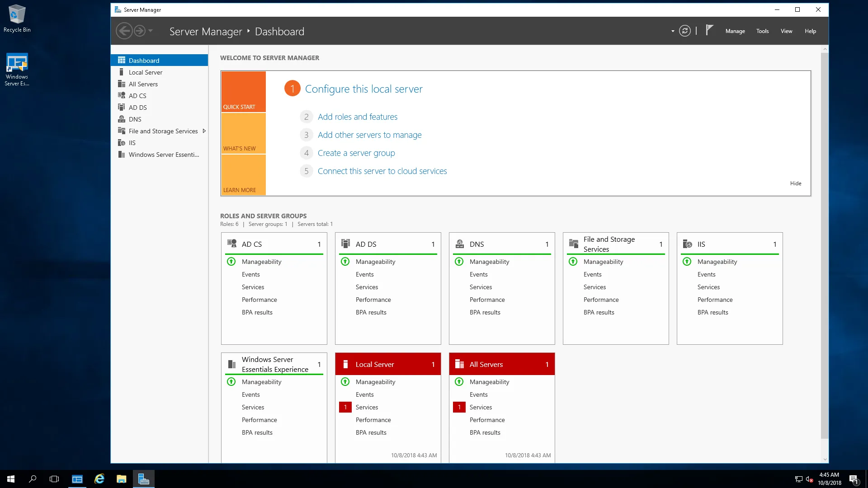Click the DNS sidebar icon
868x488 pixels.
click(x=122, y=119)
